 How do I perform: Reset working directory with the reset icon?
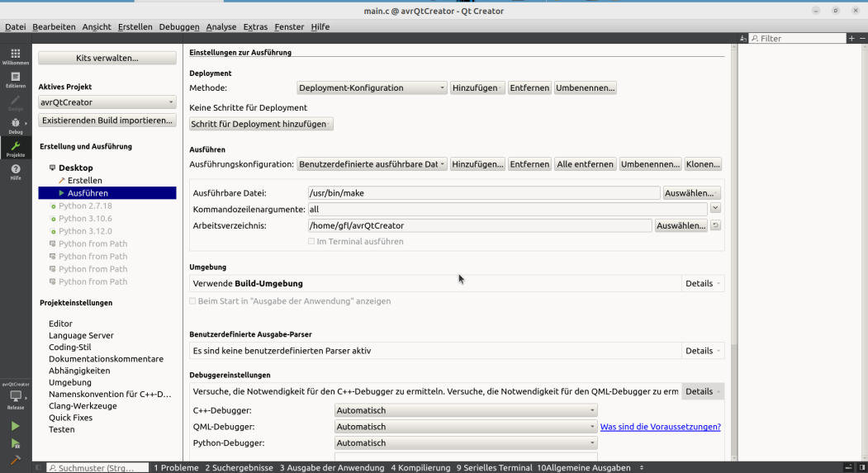(715, 225)
